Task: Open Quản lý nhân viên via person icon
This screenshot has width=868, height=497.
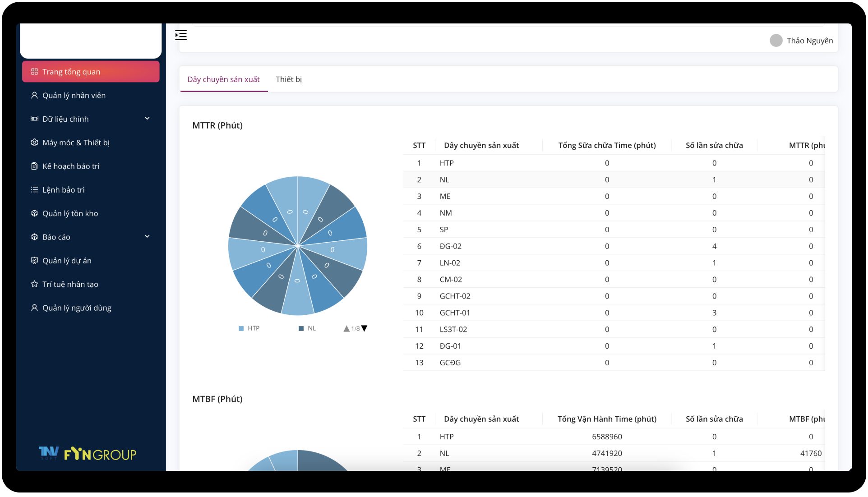Action: click(x=34, y=95)
